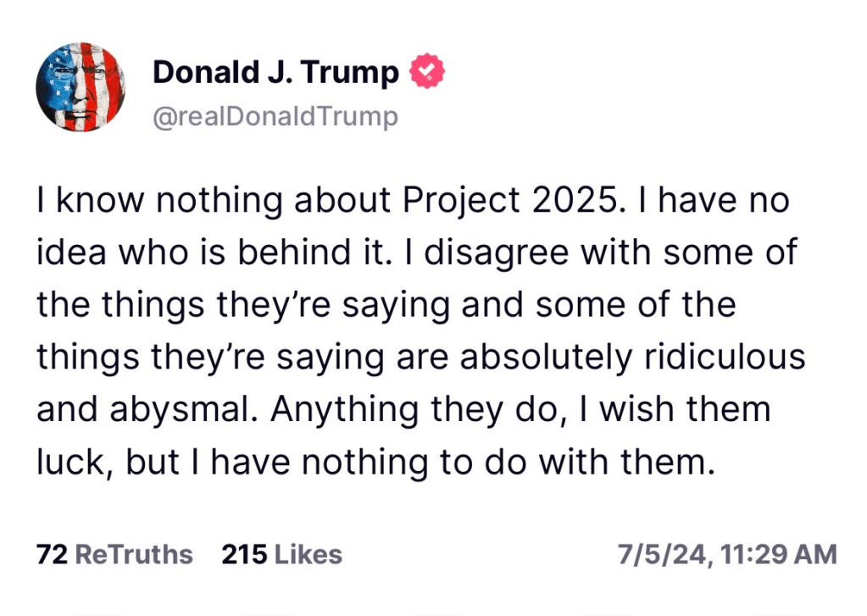Click the number 72 beside ReTruths

pyautogui.click(x=53, y=555)
